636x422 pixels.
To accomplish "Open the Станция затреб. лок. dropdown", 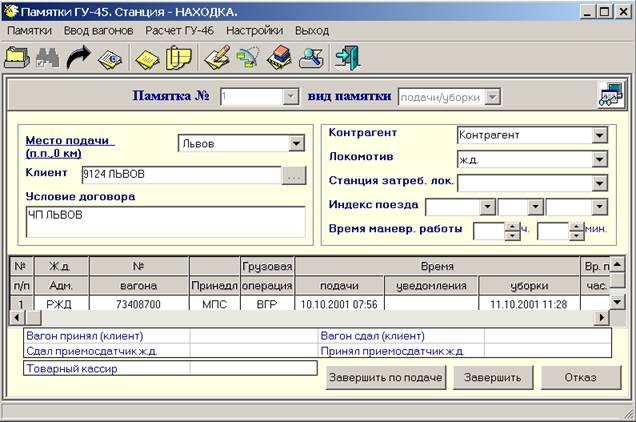I will point(599,183).
